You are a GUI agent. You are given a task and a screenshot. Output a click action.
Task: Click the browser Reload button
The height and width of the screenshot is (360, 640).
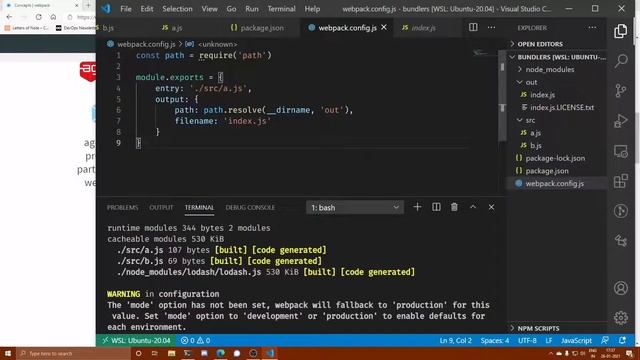point(38,17)
